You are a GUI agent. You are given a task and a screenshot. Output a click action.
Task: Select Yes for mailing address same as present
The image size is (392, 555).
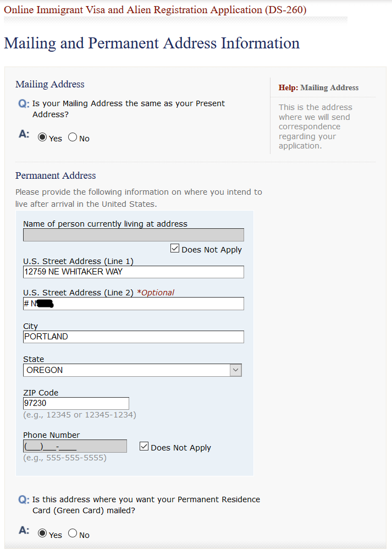coord(42,137)
